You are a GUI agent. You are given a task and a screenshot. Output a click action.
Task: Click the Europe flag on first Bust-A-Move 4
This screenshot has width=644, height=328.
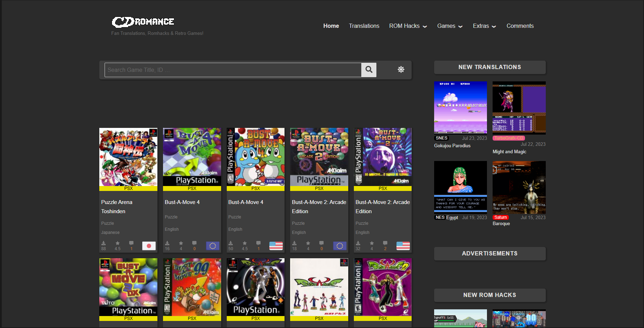(212, 246)
